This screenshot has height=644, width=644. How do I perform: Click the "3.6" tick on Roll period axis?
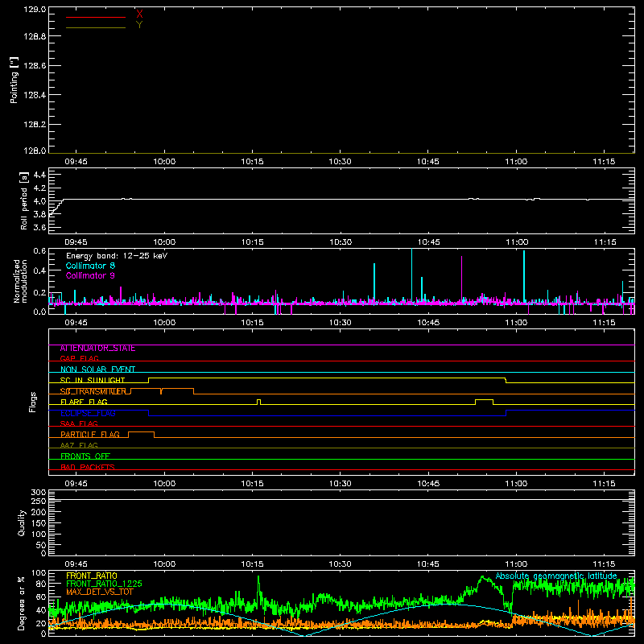pyautogui.click(x=39, y=228)
